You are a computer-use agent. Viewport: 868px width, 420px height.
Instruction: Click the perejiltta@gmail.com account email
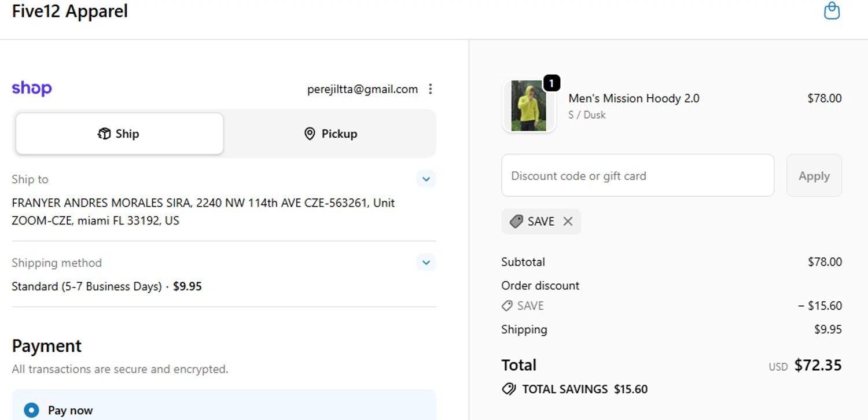tap(362, 89)
